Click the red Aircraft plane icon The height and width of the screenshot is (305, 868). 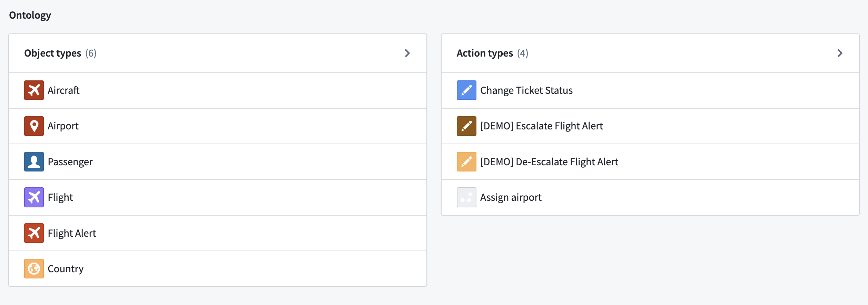tap(34, 90)
